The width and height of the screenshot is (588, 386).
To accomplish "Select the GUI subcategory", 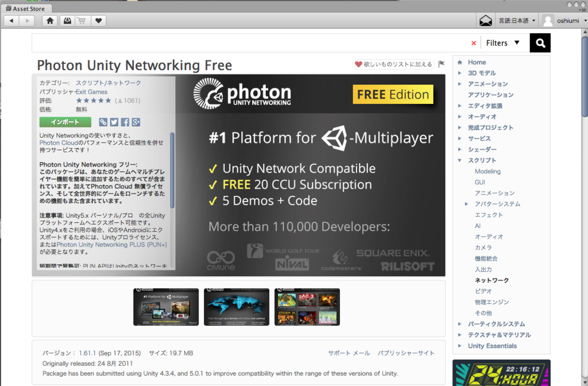I will (479, 182).
